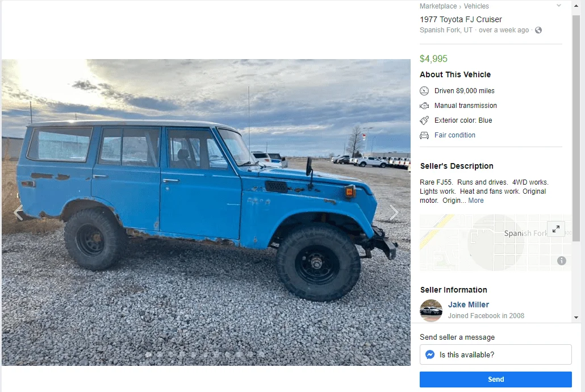The height and width of the screenshot is (392, 585).
Task: Click the 'Is this available?' message field
Action: click(495, 355)
